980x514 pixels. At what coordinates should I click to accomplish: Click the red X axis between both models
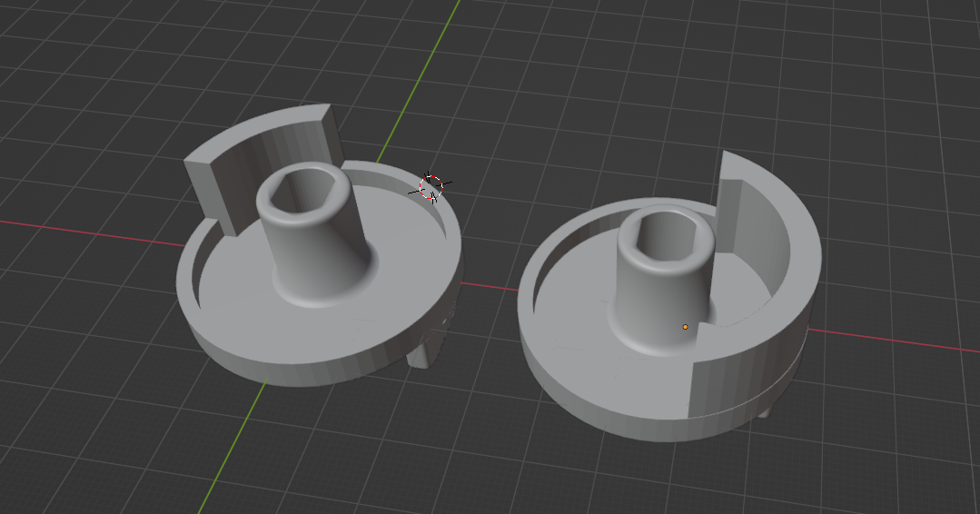tap(490, 284)
